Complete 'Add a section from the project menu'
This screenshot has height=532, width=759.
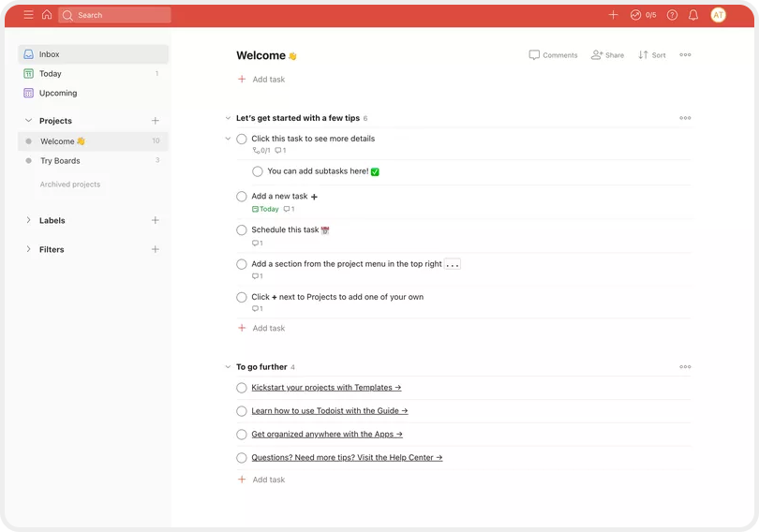(242, 264)
